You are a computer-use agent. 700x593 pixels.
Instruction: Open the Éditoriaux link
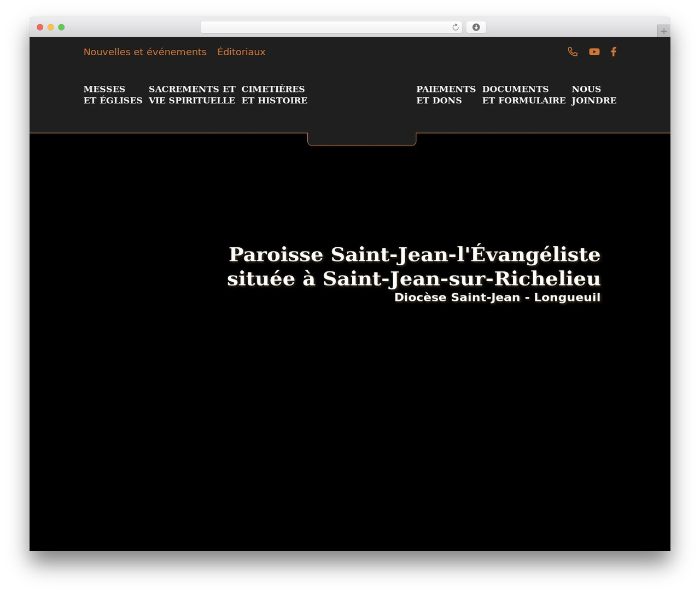[241, 52]
